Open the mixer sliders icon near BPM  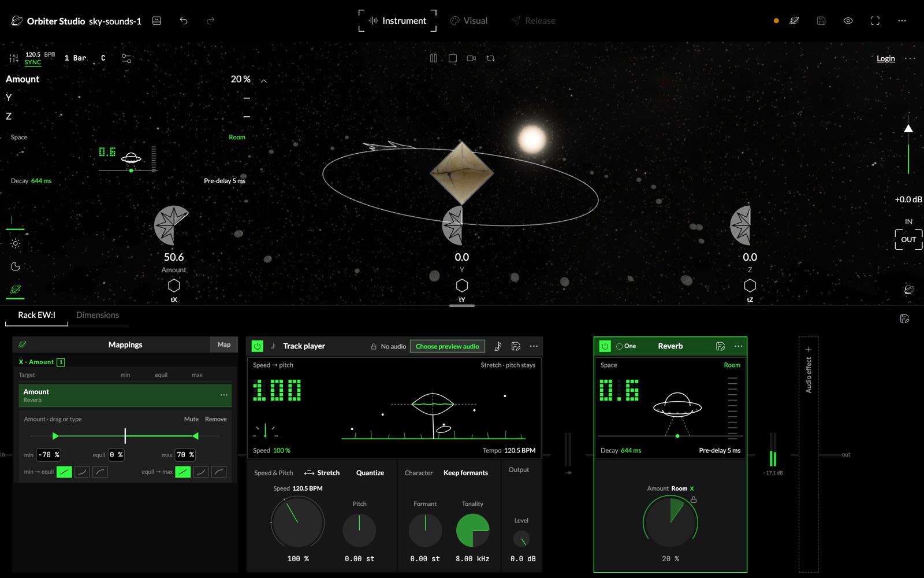[x=14, y=58]
